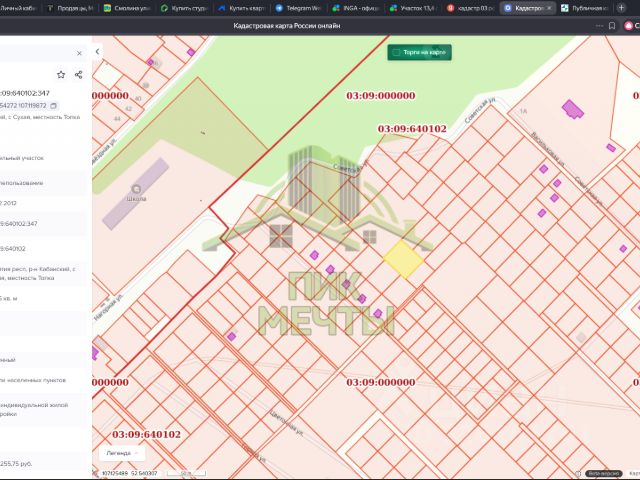Add parcel to favorites with star icon

pos(61,74)
